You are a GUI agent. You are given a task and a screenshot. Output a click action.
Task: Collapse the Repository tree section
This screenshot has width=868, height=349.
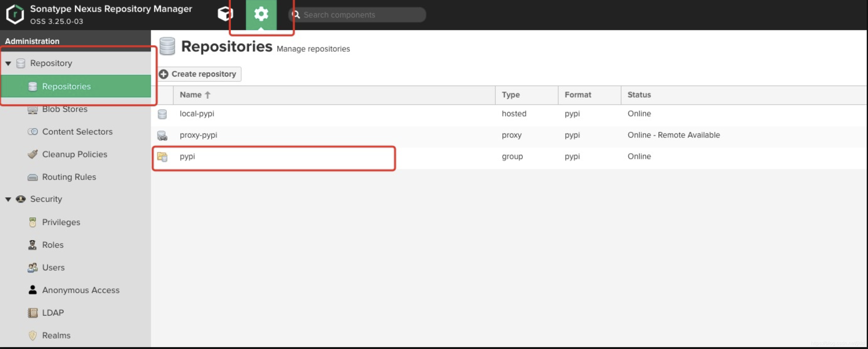(x=8, y=63)
